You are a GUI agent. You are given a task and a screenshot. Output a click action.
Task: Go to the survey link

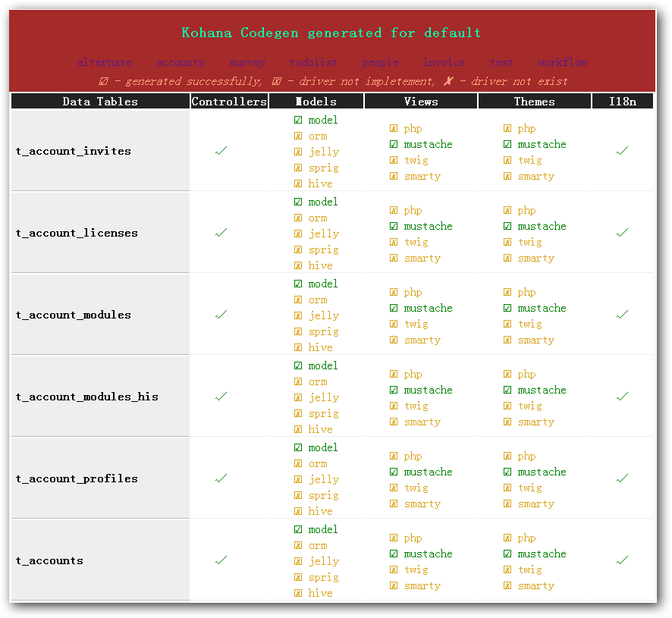tap(247, 63)
